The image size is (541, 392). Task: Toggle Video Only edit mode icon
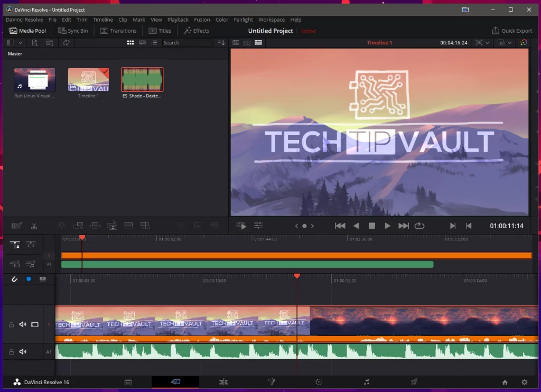point(14,264)
